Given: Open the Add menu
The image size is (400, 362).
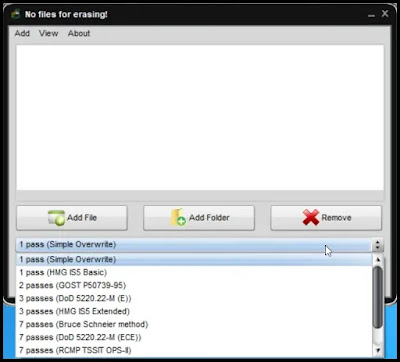Looking at the screenshot, I should (x=22, y=33).
